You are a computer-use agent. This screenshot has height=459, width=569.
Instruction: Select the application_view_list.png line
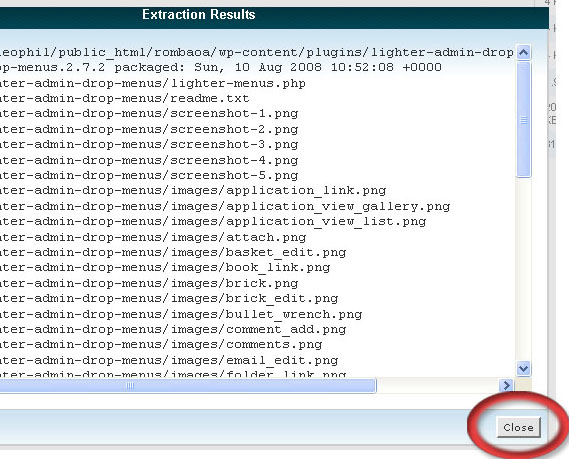pos(213,221)
